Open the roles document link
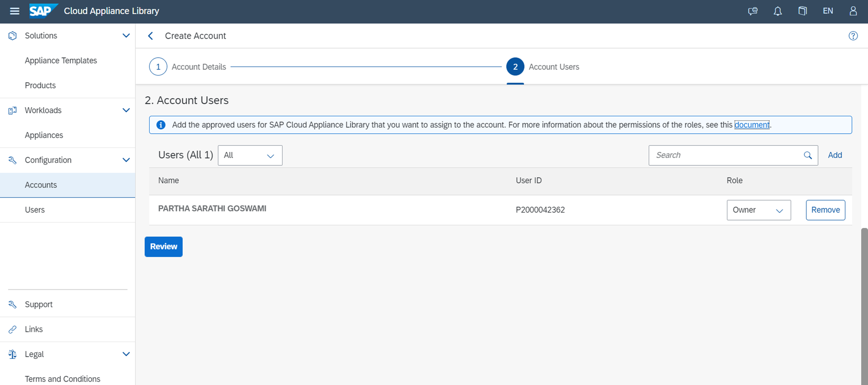 tap(751, 125)
